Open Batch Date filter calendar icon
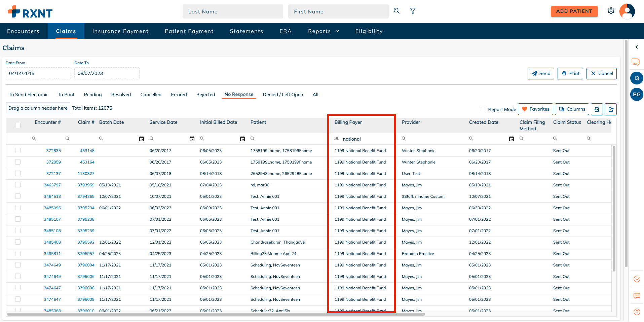Screen dimensions: 644x322 142,139
